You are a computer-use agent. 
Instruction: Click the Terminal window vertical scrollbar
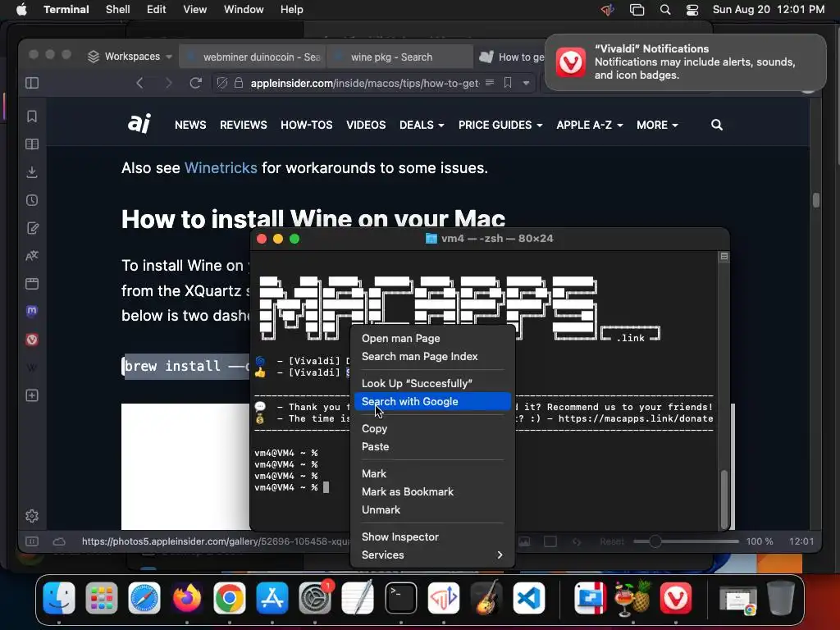[x=724, y=499]
